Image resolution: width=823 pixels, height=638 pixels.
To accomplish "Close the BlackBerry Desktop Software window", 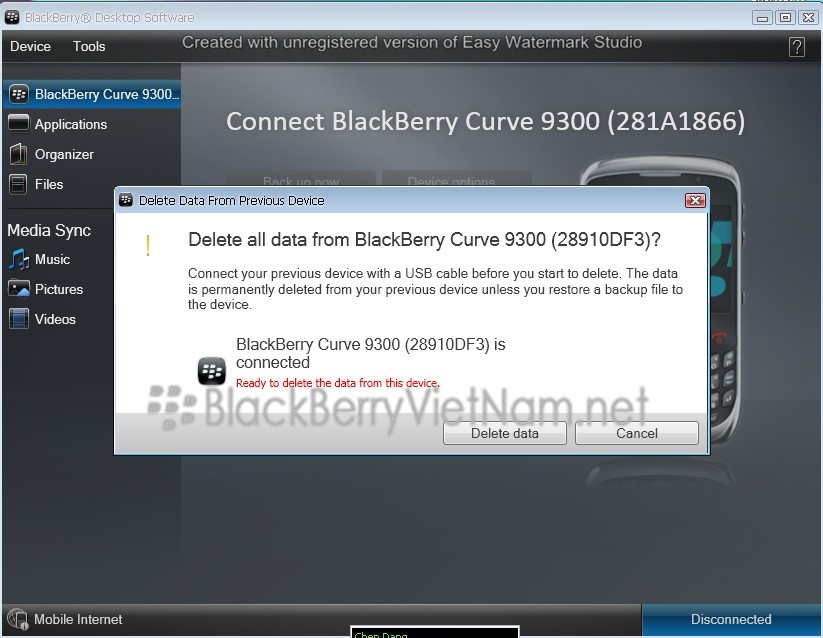I will (x=808, y=18).
